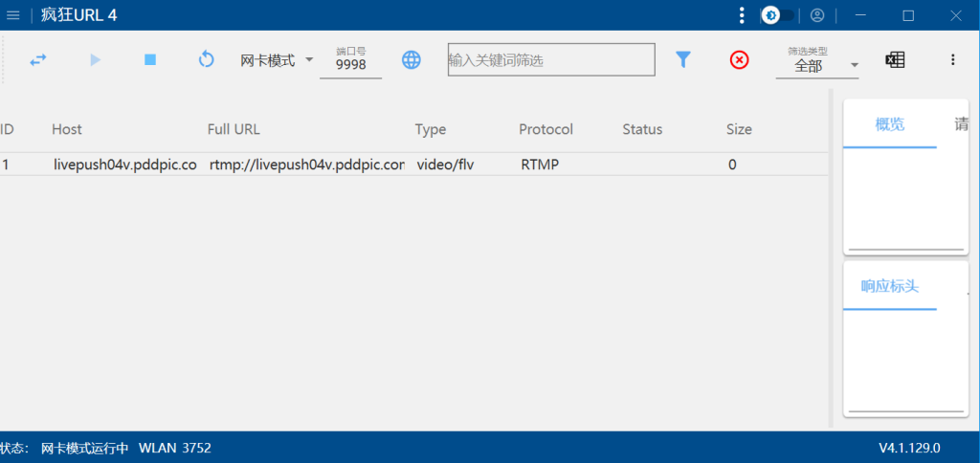Screen dimensions: 980x463
Task: Click the WLAN 3752 status entry
Action: (175, 448)
